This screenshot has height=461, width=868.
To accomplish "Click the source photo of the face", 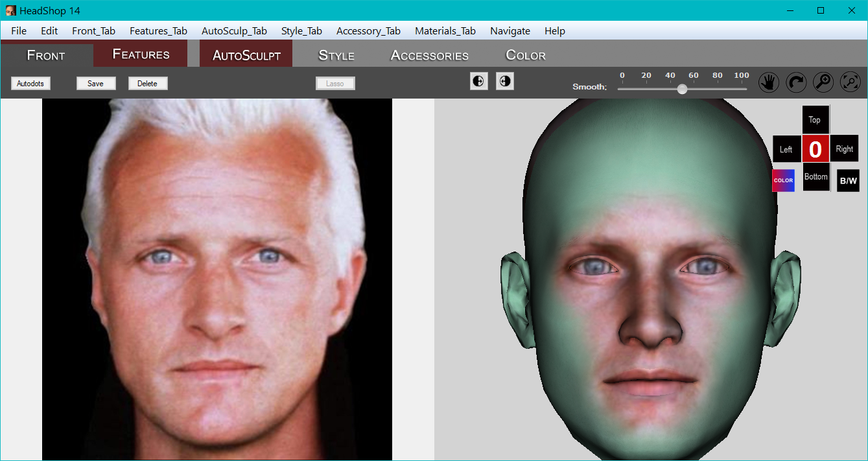I will 217,279.
